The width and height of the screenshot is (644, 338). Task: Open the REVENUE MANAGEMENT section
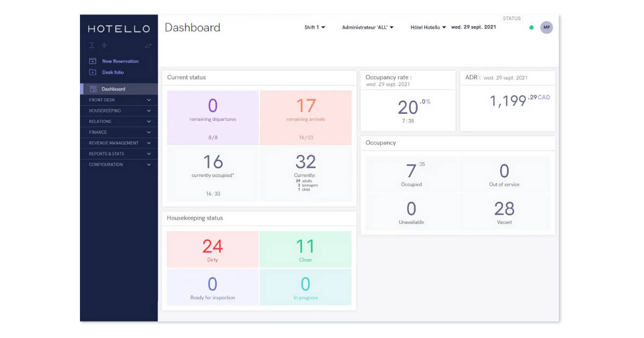click(x=118, y=143)
